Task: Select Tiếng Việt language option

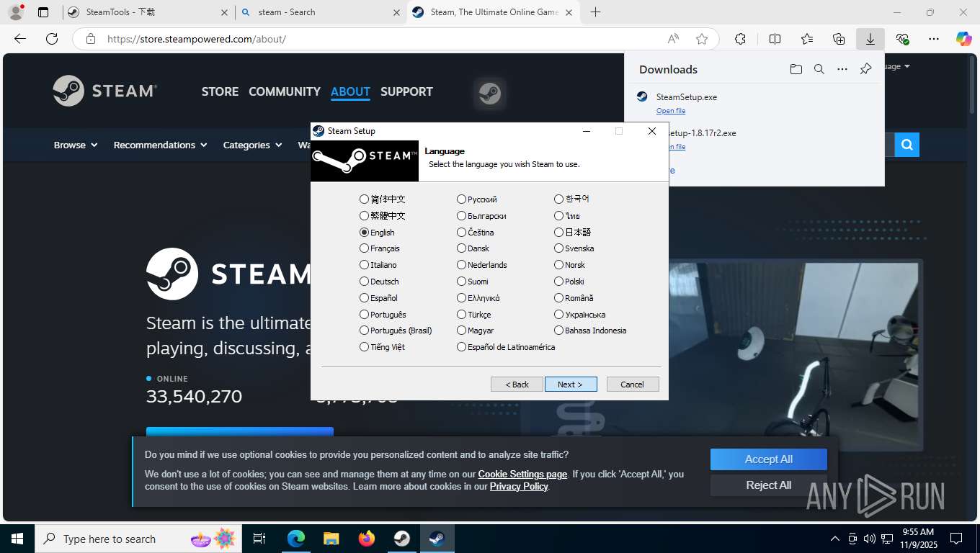Action: click(x=383, y=347)
